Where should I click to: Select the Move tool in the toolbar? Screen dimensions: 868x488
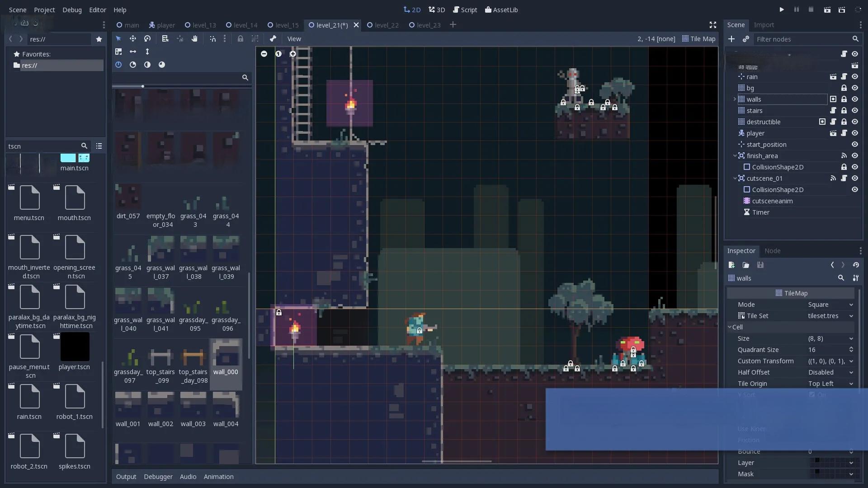(x=133, y=39)
